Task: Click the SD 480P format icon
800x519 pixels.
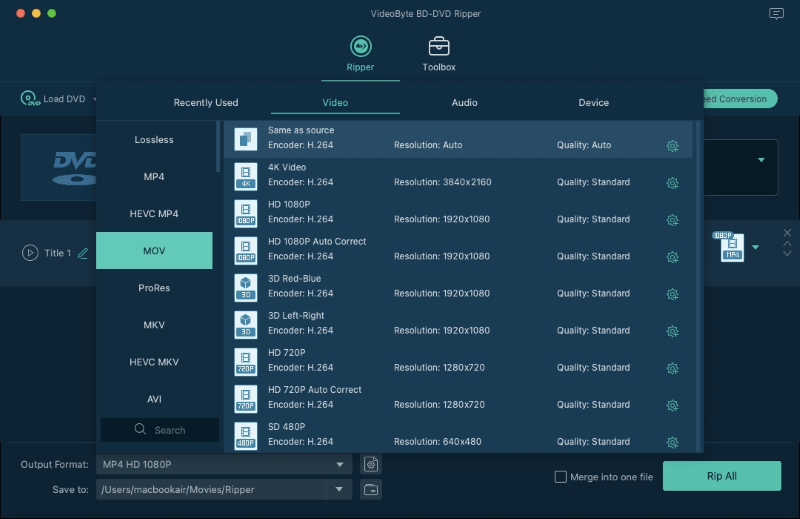Action: click(x=245, y=436)
